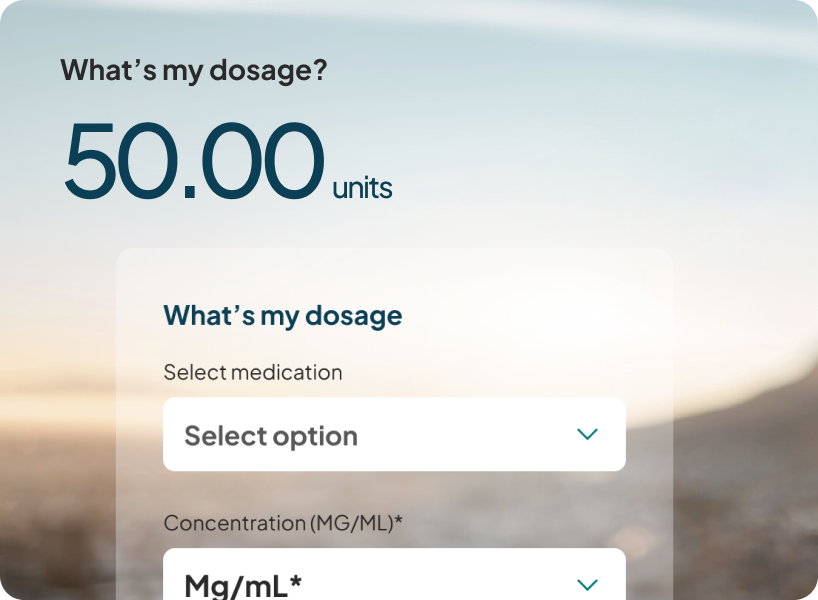Click the chevron icon in Mg/mL* field
The height and width of the screenshot is (600, 818).
(x=587, y=584)
